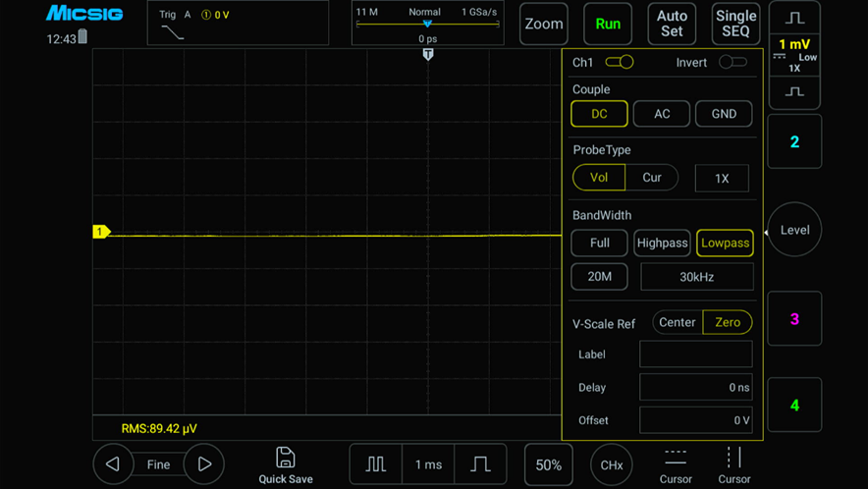
Task: Toggle the Ch1 enable switch
Action: (x=620, y=62)
